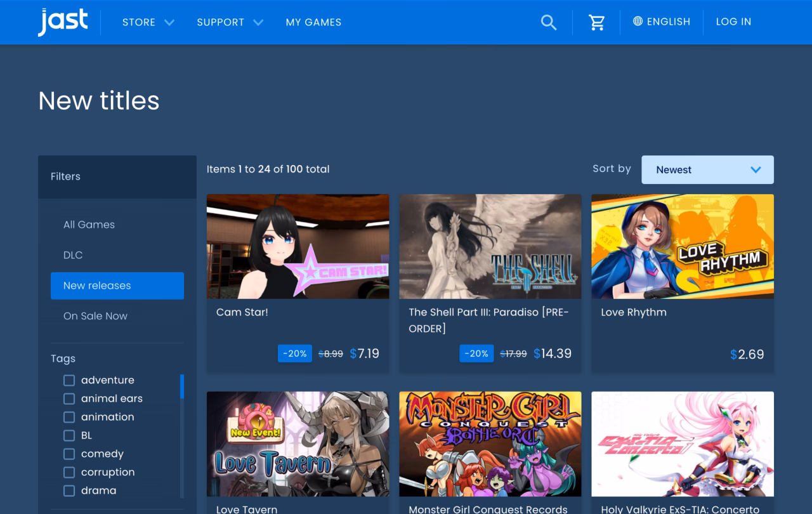Click the LOG IN link
This screenshot has height=514, width=812.
click(733, 22)
